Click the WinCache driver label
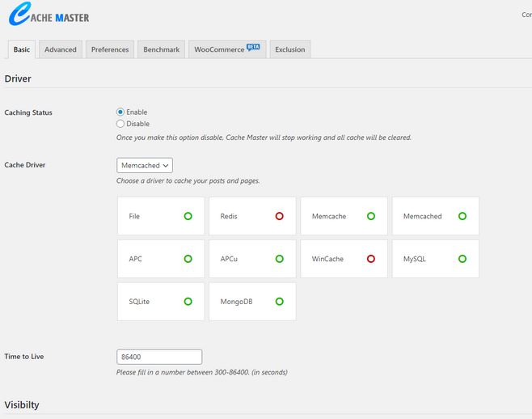 327,259
